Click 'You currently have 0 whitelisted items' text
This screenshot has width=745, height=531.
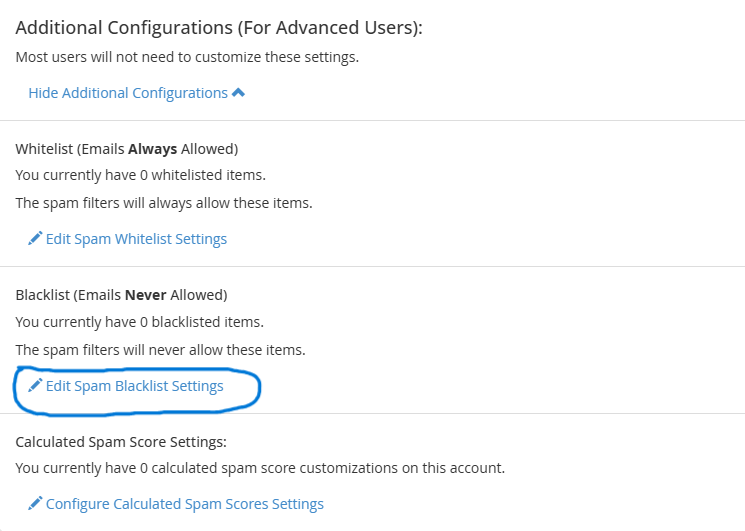point(141,176)
